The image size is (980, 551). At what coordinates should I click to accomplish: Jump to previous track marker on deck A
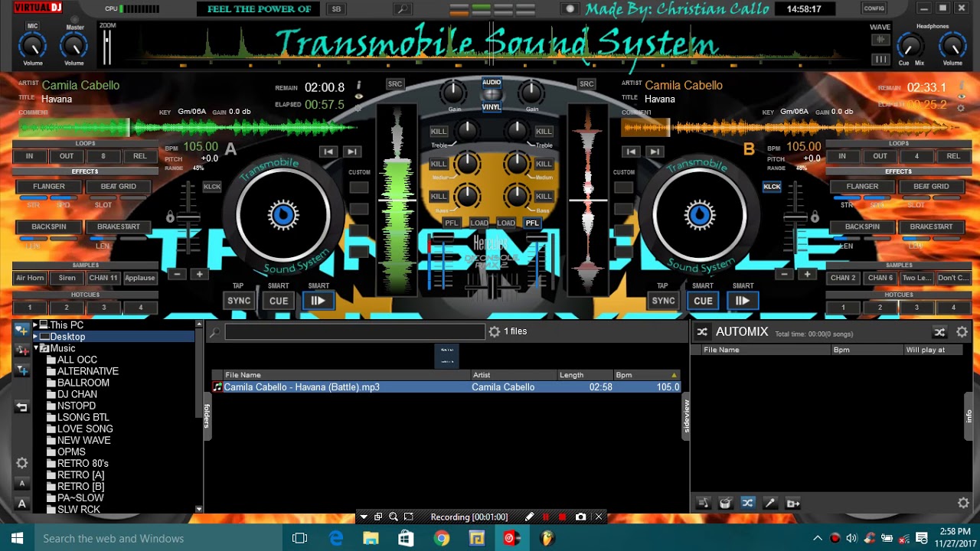[328, 152]
